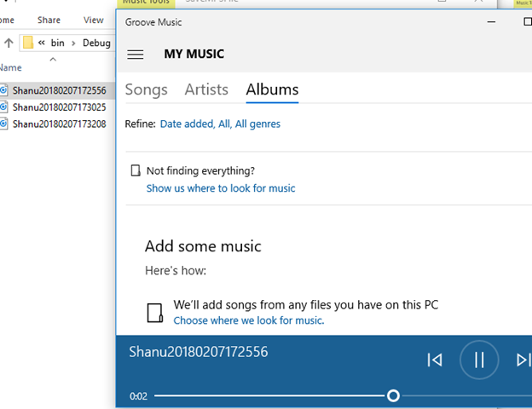Open the hamburger navigation menu
This screenshot has width=532, height=409.
pyautogui.click(x=135, y=55)
